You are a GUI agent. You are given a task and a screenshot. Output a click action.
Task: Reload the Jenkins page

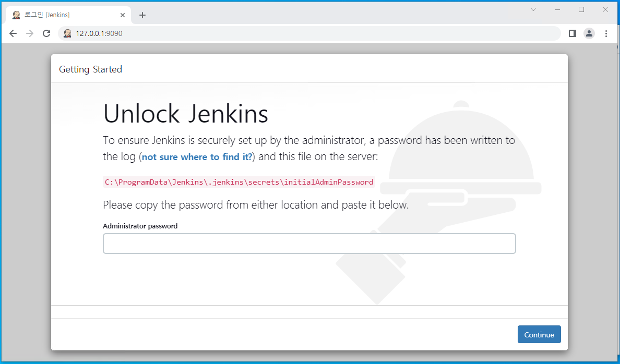tap(46, 33)
